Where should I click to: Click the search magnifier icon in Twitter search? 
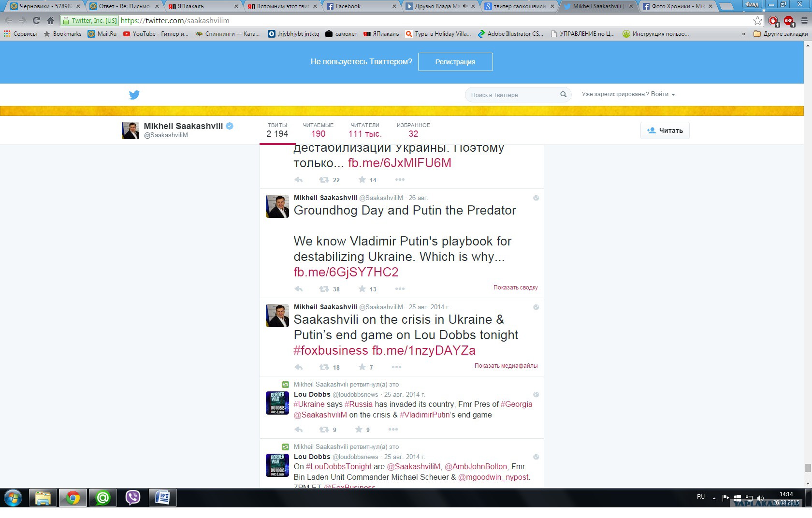coord(563,95)
